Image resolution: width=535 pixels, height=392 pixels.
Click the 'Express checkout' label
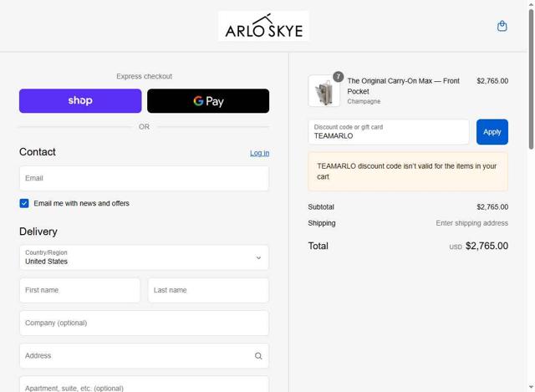tap(144, 76)
